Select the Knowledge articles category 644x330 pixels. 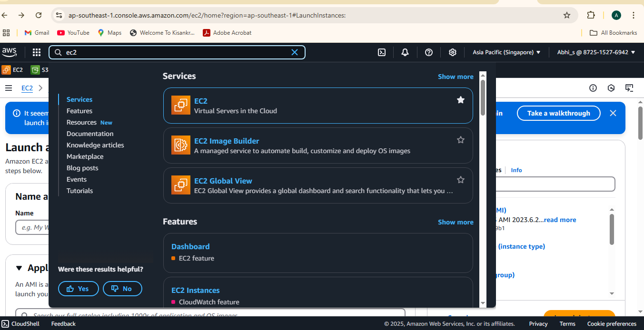click(x=95, y=145)
